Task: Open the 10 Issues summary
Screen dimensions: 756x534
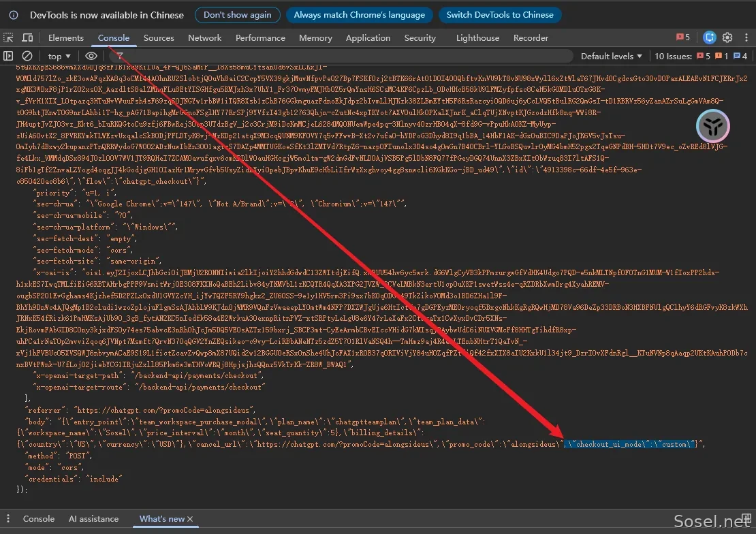Action: click(x=700, y=56)
